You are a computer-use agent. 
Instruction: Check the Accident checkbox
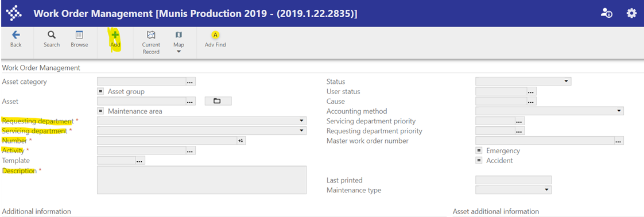(479, 161)
